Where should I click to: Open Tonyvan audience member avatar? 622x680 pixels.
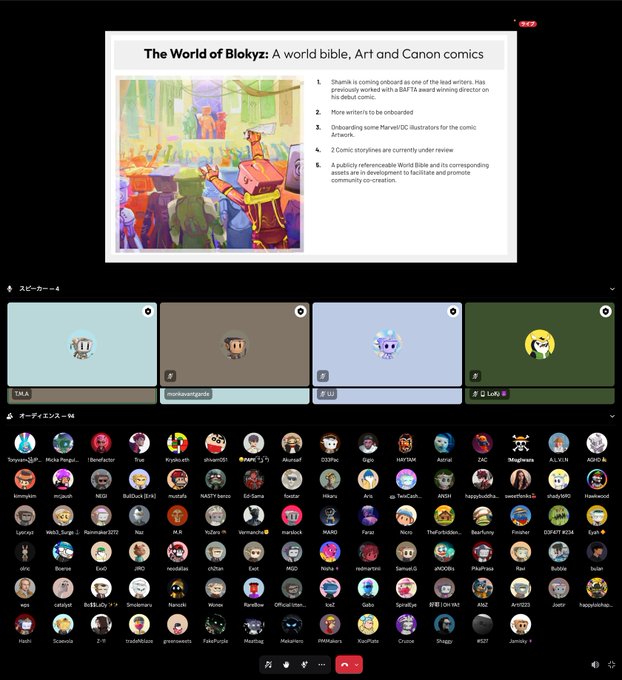tap(25, 443)
